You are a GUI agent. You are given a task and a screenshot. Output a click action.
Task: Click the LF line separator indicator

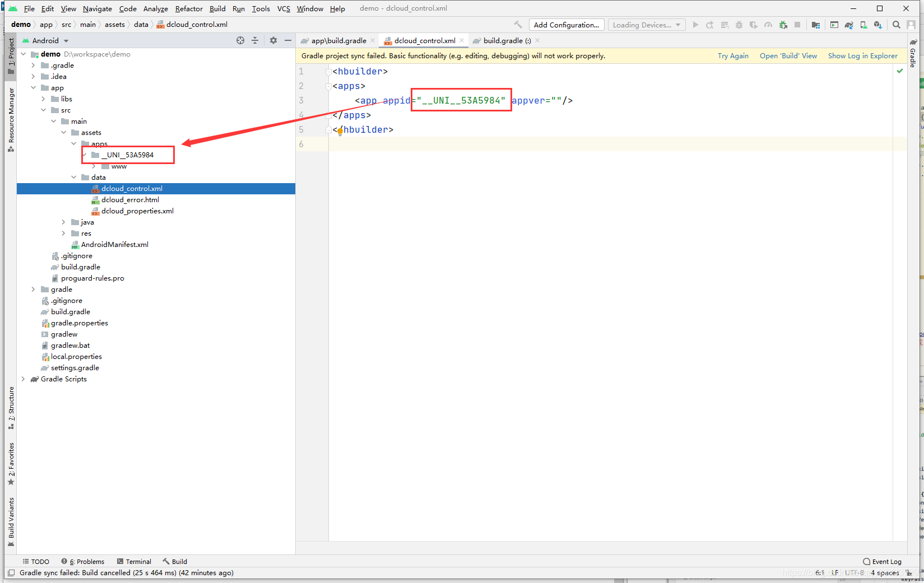click(835, 573)
